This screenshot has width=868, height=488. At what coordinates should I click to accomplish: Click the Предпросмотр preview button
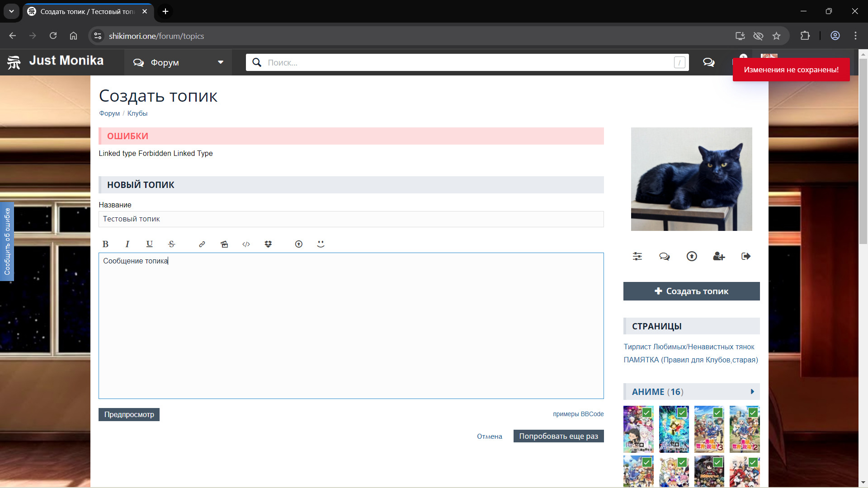pos(129,414)
